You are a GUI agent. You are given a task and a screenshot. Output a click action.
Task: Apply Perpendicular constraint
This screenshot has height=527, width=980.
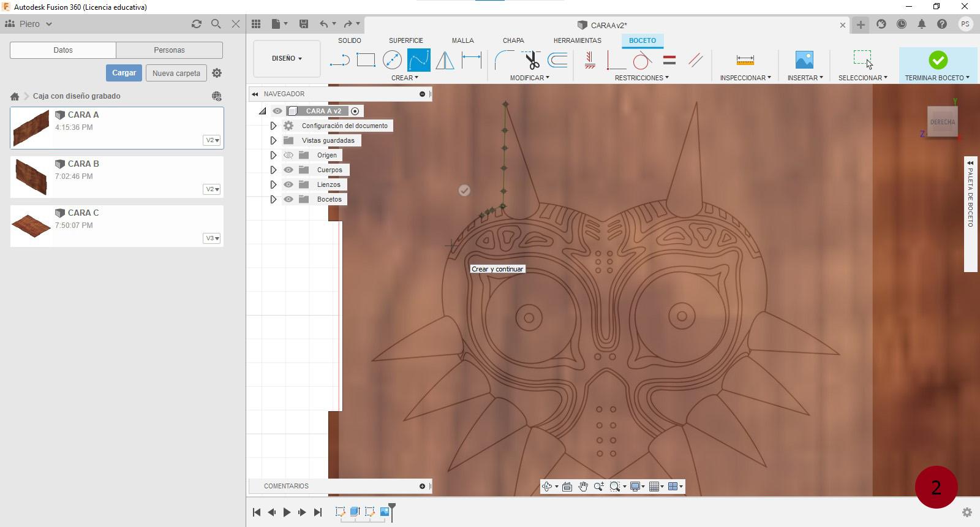point(615,60)
